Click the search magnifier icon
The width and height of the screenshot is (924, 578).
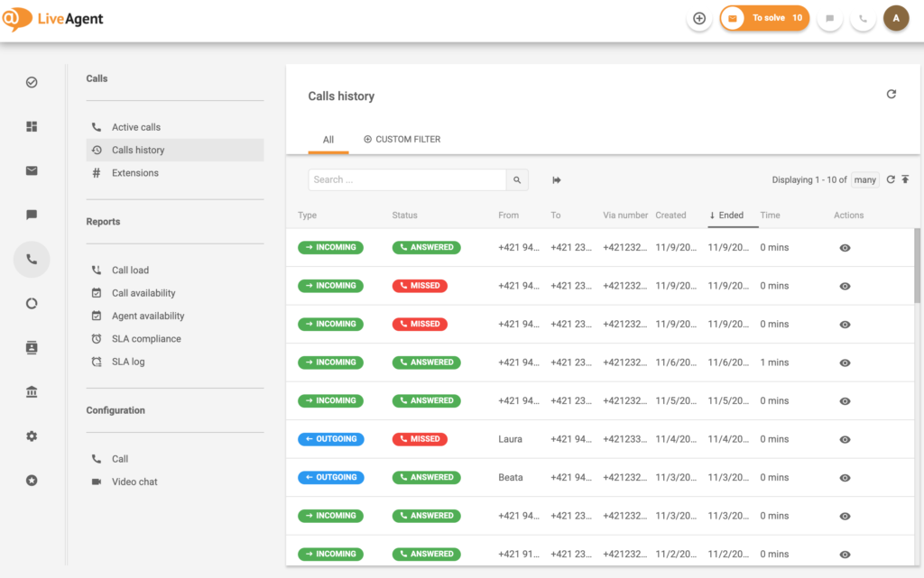point(516,179)
